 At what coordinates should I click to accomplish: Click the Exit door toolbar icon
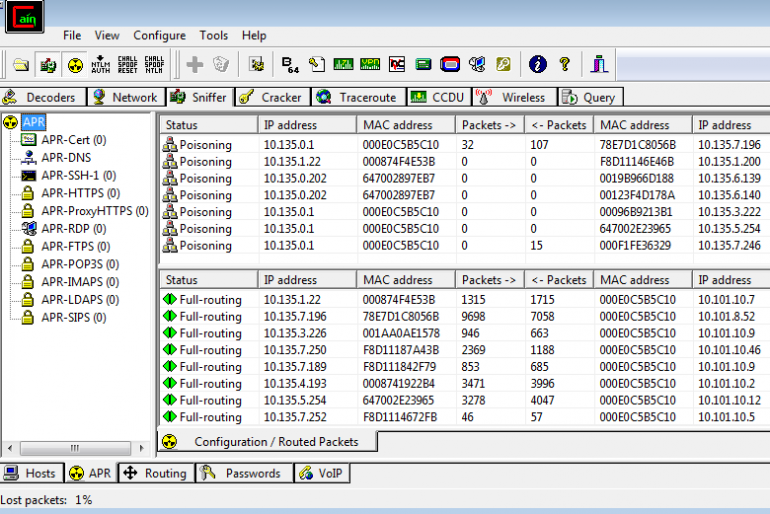(599, 64)
